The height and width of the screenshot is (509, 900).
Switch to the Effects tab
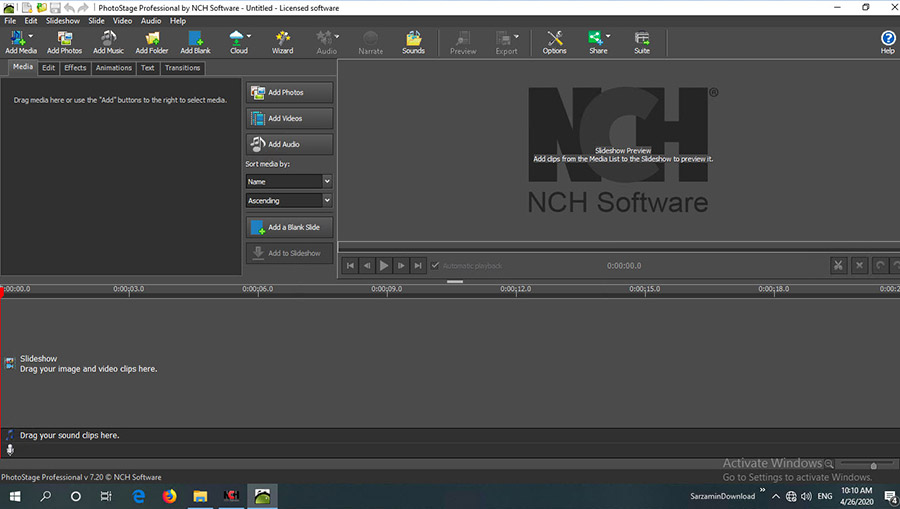coord(75,68)
